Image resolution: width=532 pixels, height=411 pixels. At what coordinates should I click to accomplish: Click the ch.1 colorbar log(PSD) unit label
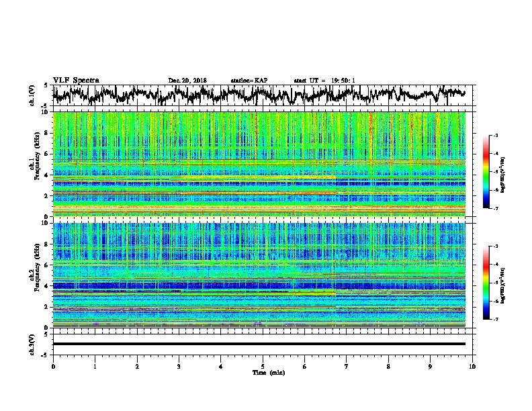pyautogui.click(x=502, y=175)
